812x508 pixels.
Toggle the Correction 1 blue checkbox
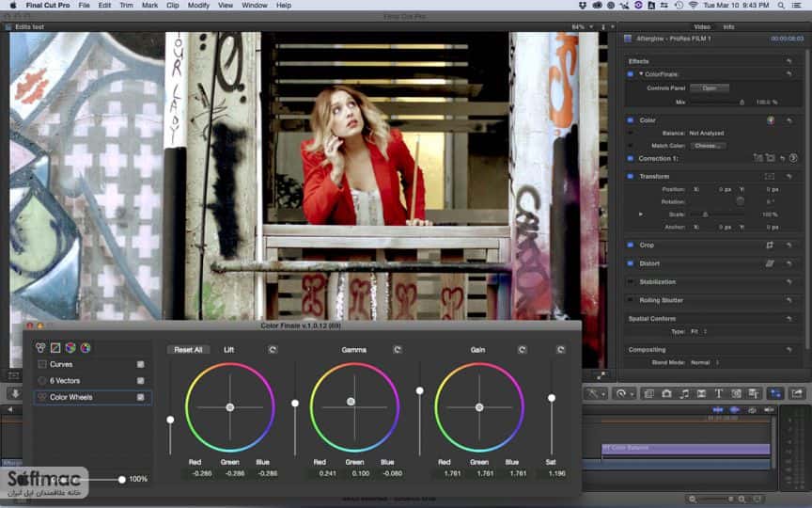point(631,159)
